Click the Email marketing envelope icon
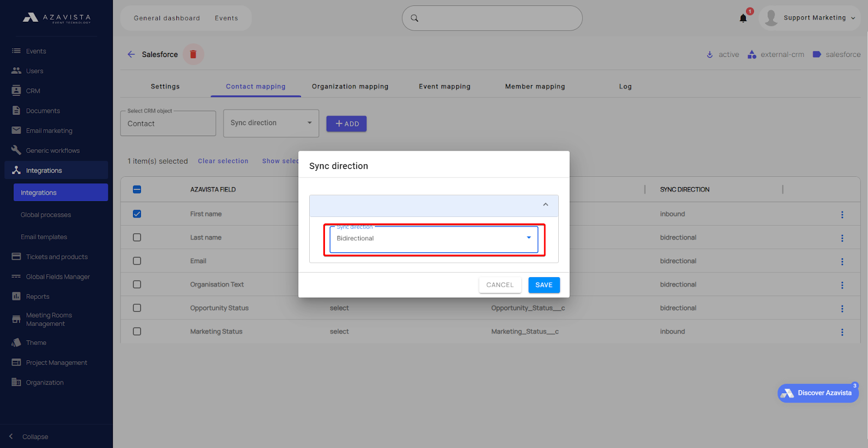 tap(16, 130)
